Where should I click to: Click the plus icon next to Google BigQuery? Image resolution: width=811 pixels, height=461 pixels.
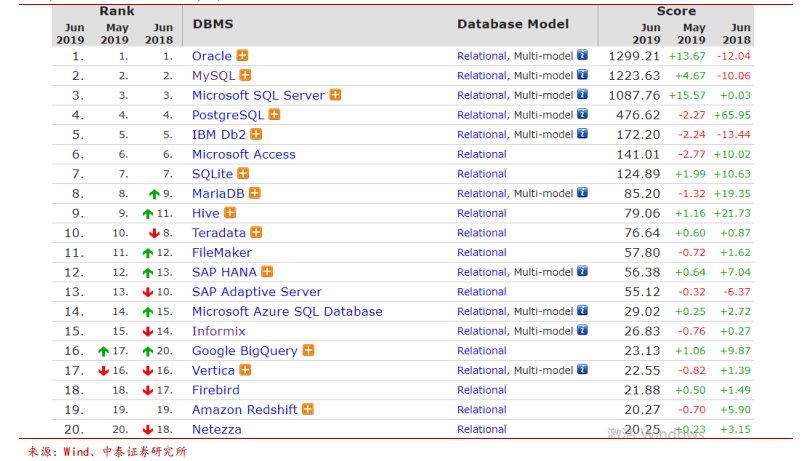pyautogui.click(x=308, y=350)
